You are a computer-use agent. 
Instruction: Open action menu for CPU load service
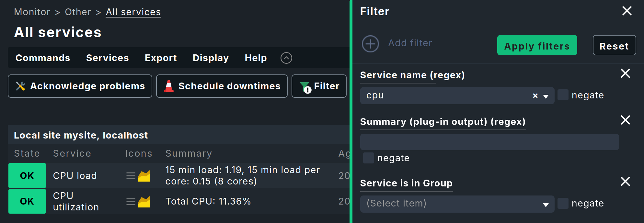coord(131,176)
